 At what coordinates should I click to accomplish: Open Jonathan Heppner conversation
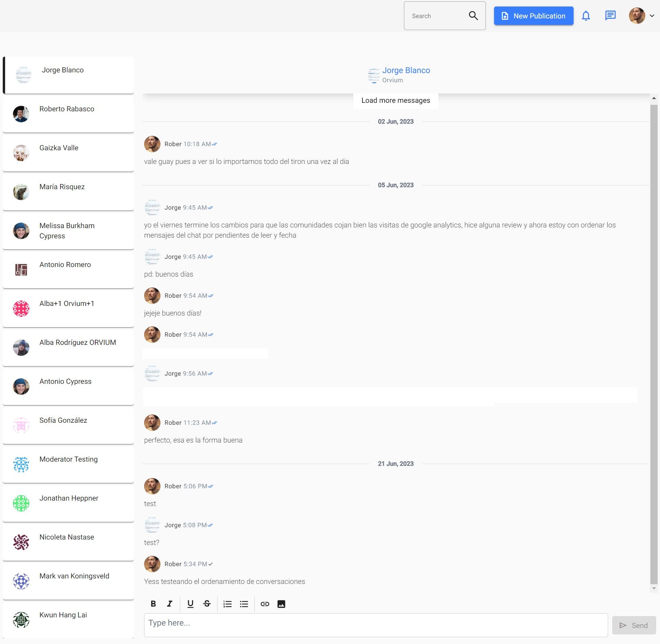(68, 503)
